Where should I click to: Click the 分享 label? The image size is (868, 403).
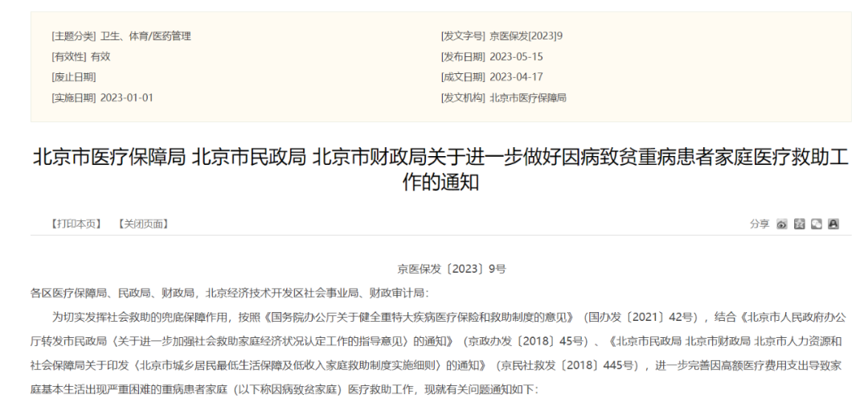[759, 224]
